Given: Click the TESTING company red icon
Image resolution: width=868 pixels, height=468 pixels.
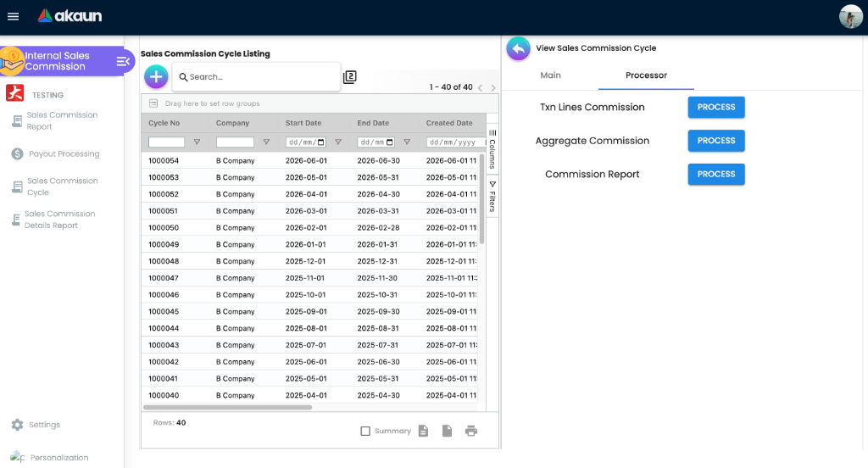Looking at the screenshot, I should tap(15, 93).
